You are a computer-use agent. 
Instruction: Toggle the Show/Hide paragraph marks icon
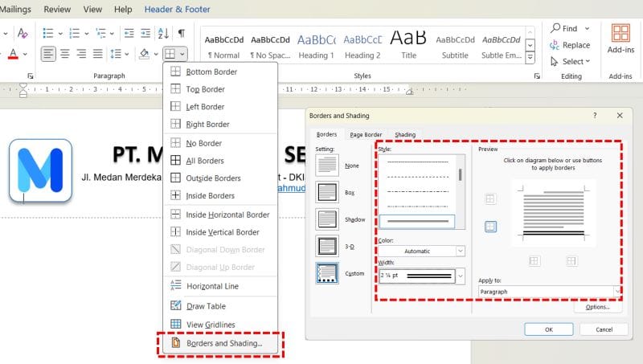click(x=182, y=33)
